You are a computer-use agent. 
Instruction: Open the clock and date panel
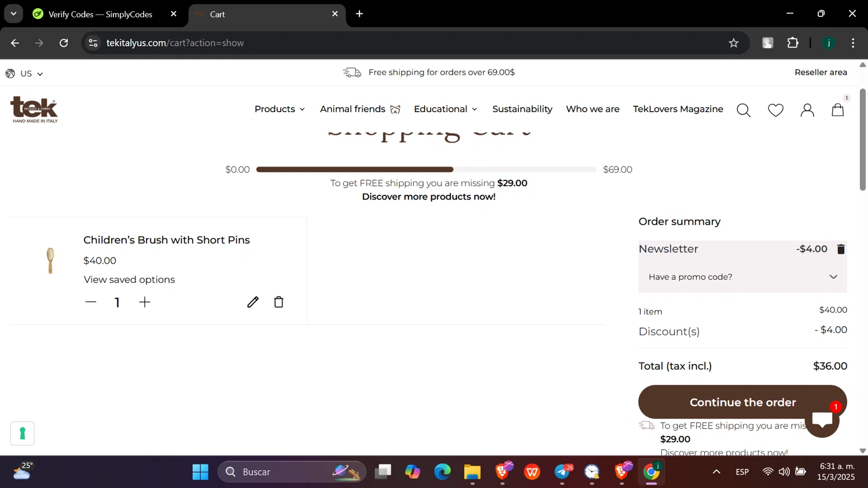point(837,472)
